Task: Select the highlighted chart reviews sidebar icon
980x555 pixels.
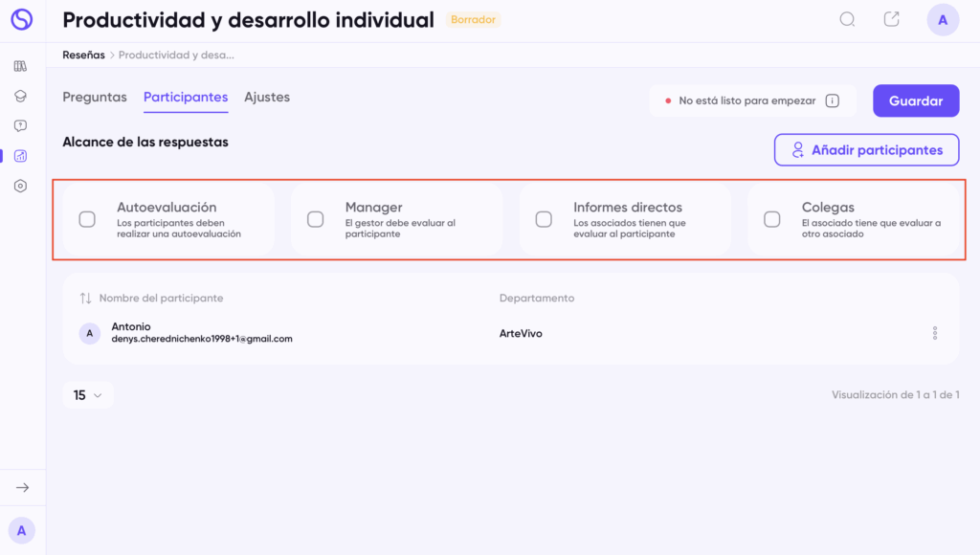Action: [20, 156]
